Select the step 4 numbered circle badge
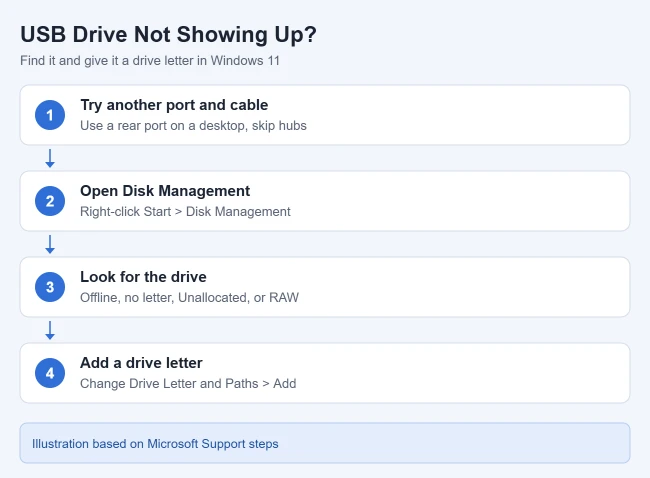The width and height of the screenshot is (650, 478). 50,373
